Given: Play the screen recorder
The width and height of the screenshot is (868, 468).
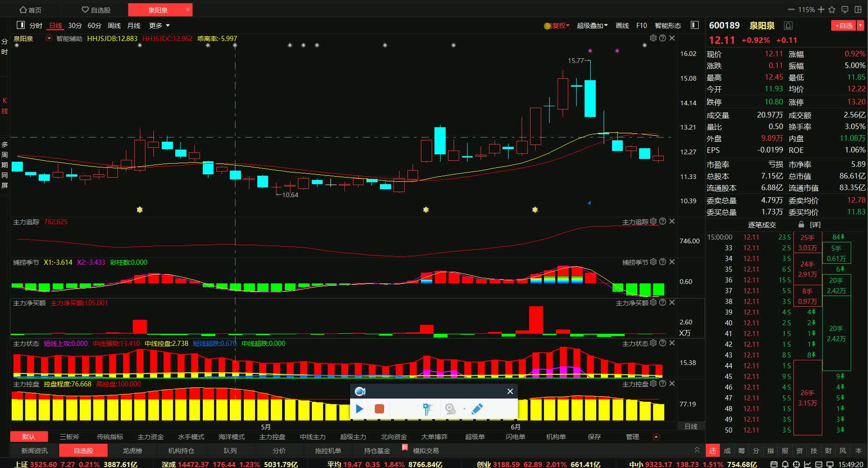Looking at the screenshot, I should (359, 409).
